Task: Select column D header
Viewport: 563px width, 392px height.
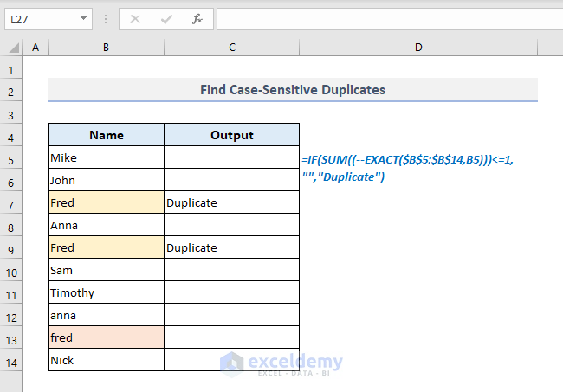Action: (x=418, y=48)
